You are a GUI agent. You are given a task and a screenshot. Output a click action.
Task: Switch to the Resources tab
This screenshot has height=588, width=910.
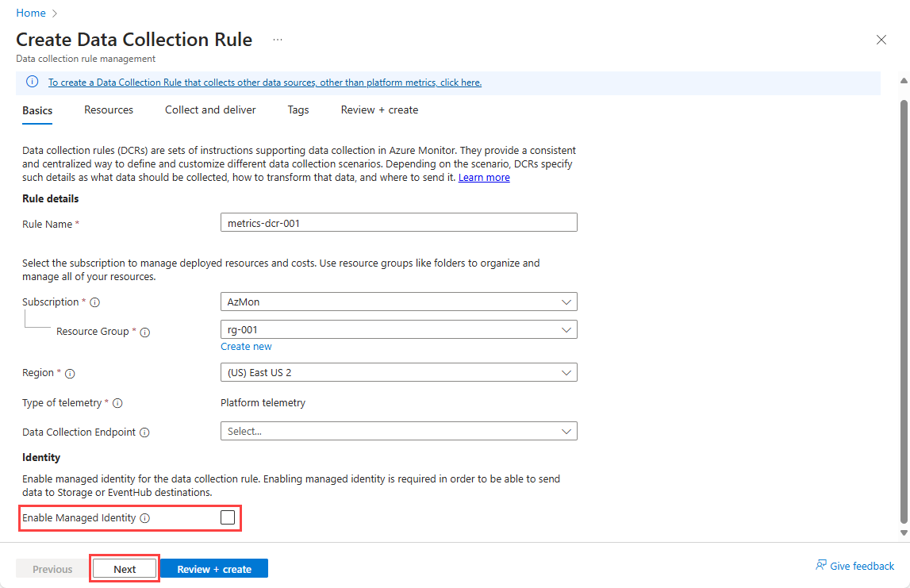point(109,110)
